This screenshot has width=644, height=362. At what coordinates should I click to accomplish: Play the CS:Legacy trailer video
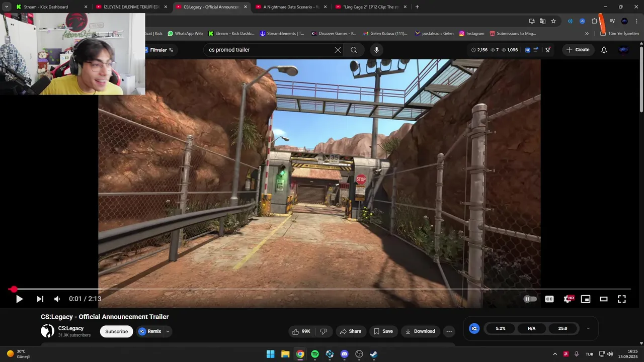(19, 299)
